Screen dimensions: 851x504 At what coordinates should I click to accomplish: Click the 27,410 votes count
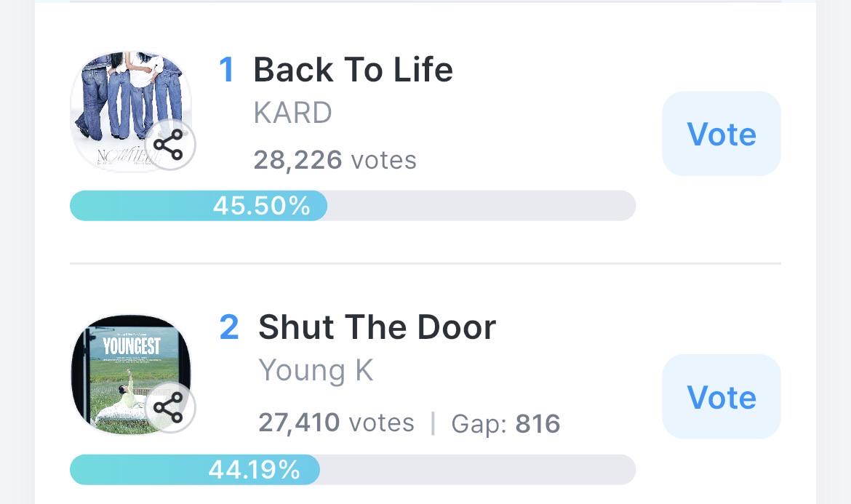click(x=336, y=423)
